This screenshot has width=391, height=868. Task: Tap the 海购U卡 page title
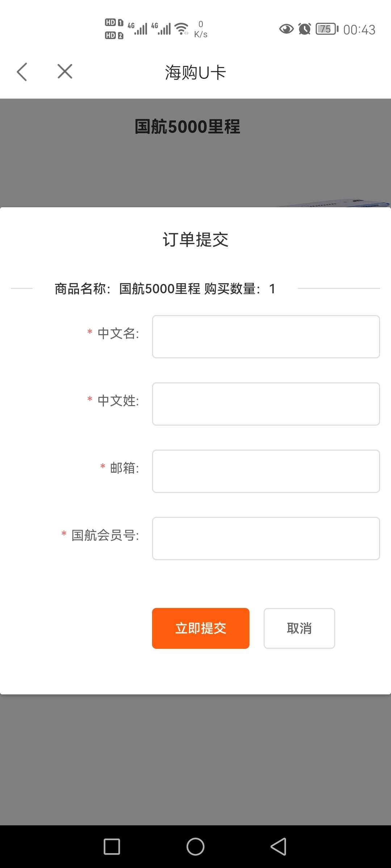pyautogui.click(x=195, y=72)
